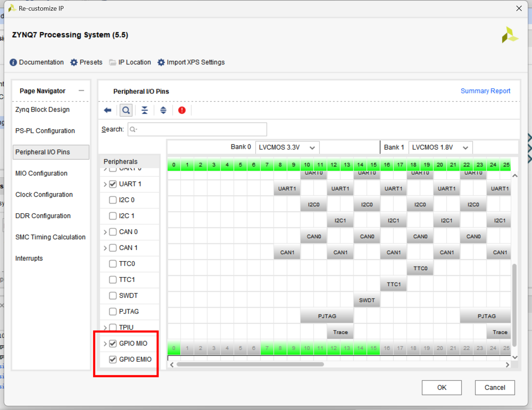Open Bank 1 voltage dropdown LVCMOS 1.8V
532x410 pixels.
(440, 147)
